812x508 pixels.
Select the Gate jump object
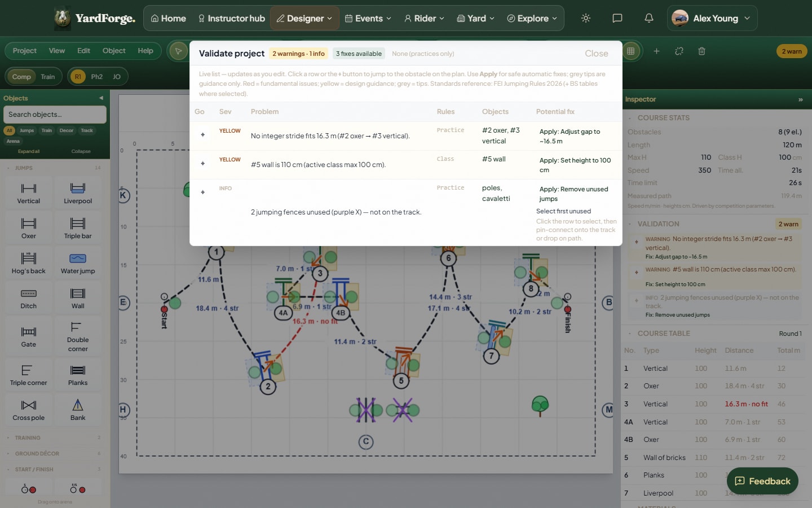pos(29,336)
